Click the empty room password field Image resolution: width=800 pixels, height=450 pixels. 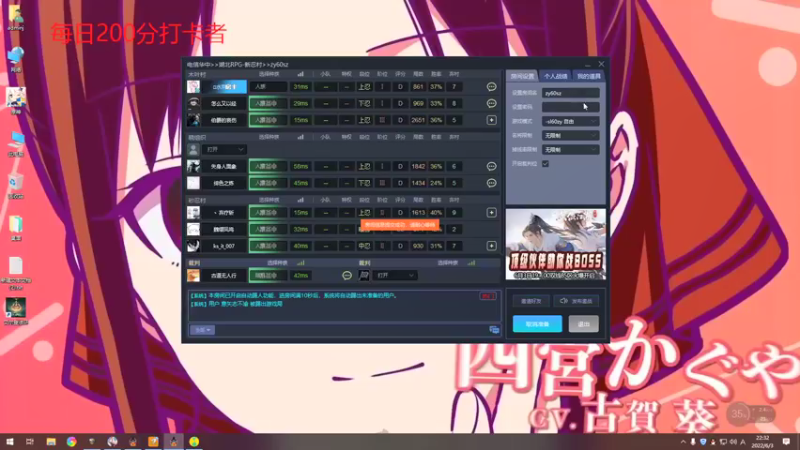[x=570, y=107]
